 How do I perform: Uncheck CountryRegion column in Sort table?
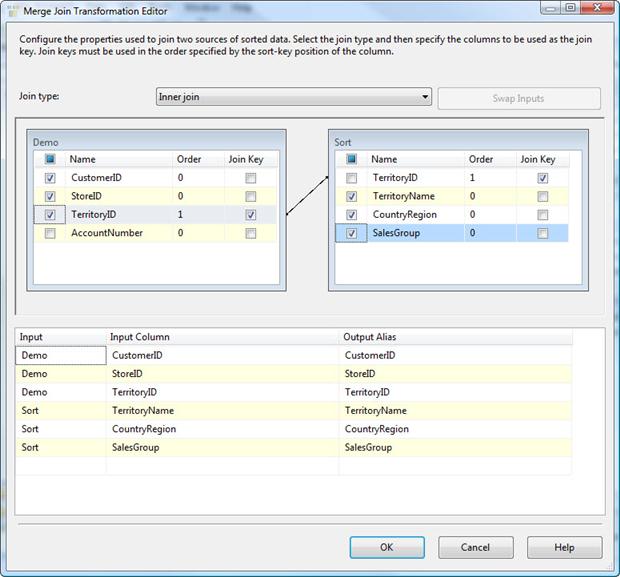351,215
